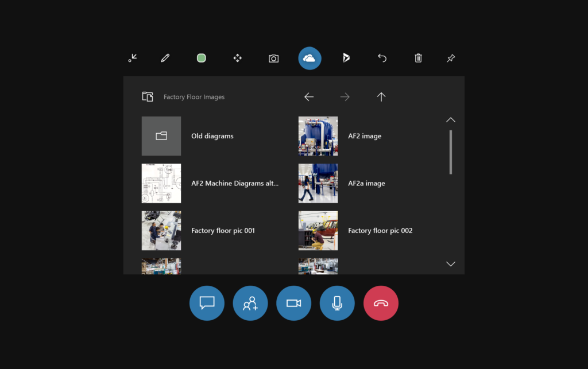Viewport: 588px width, 369px height.
Task: Undo the last annotation
Action: coord(382,58)
